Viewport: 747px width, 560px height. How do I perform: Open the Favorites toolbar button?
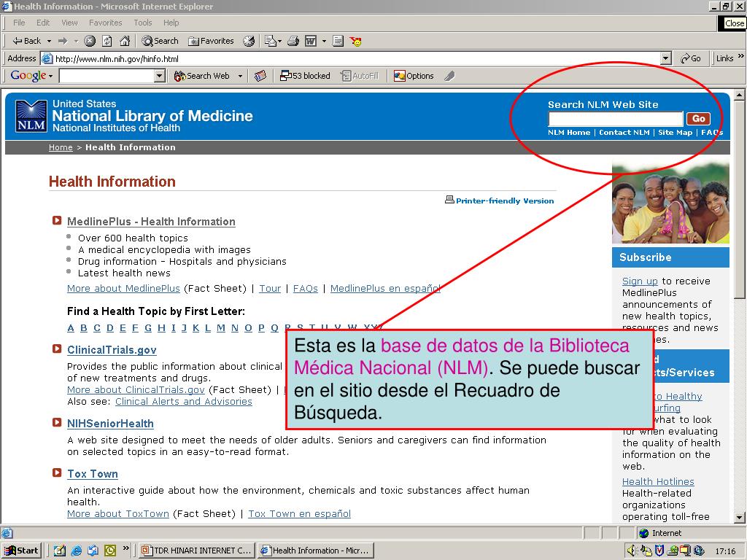click(x=211, y=41)
